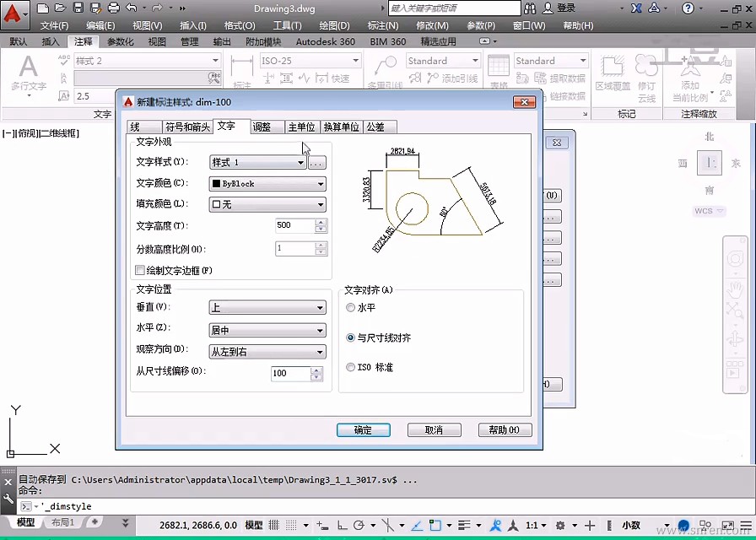This screenshot has height=540, width=756.
Task: Open the 文字颜色 ByBlock dropdown
Action: pos(267,184)
